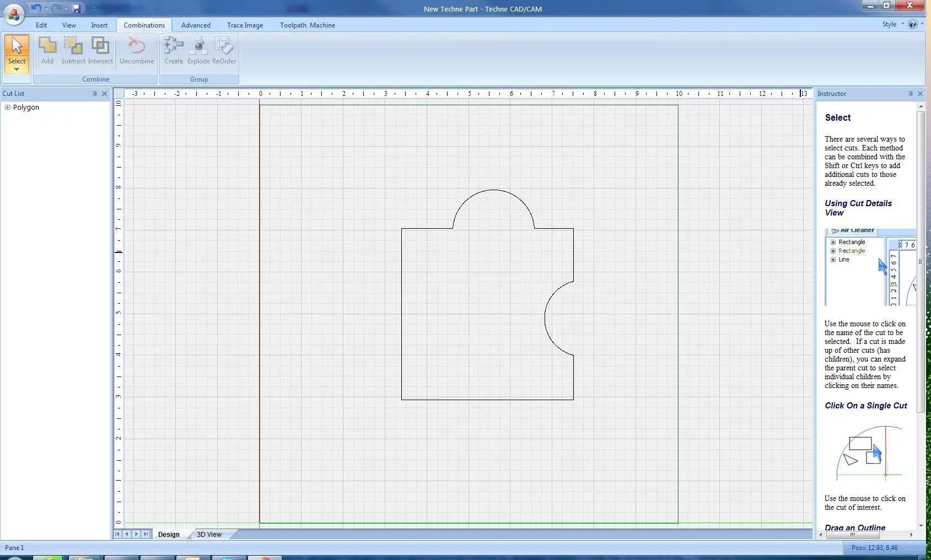Screen dimensions: 931x560
Task: Pin the Cut List panel
Action: (x=95, y=94)
